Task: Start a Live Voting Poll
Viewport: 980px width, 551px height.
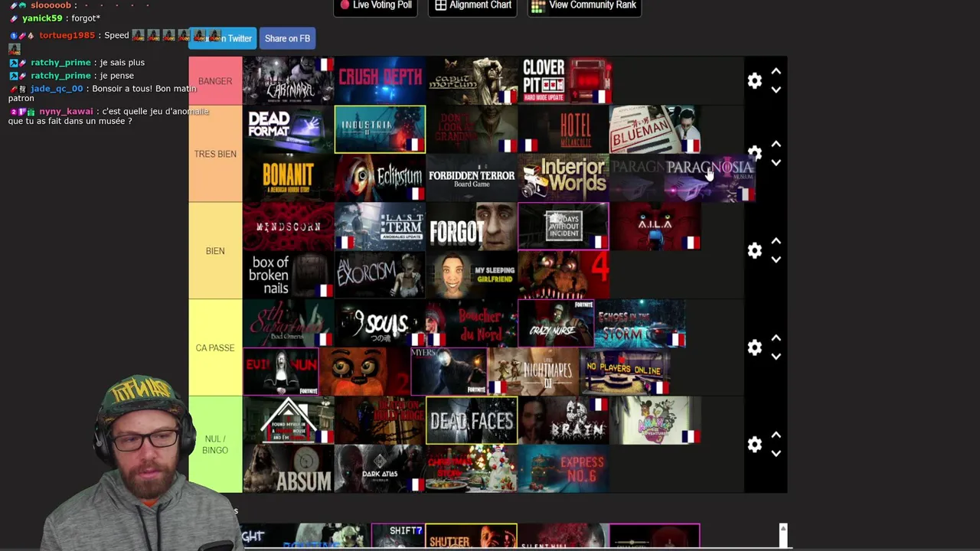Action: click(x=377, y=6)
